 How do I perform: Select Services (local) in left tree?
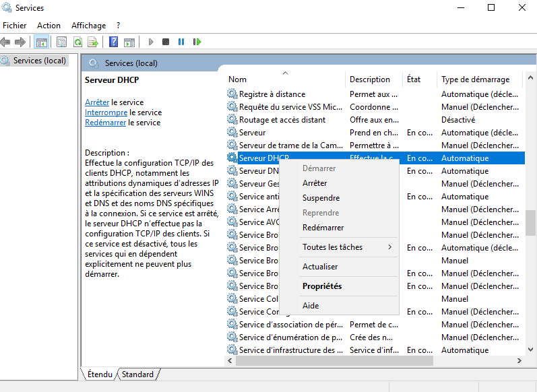(40, 61)
